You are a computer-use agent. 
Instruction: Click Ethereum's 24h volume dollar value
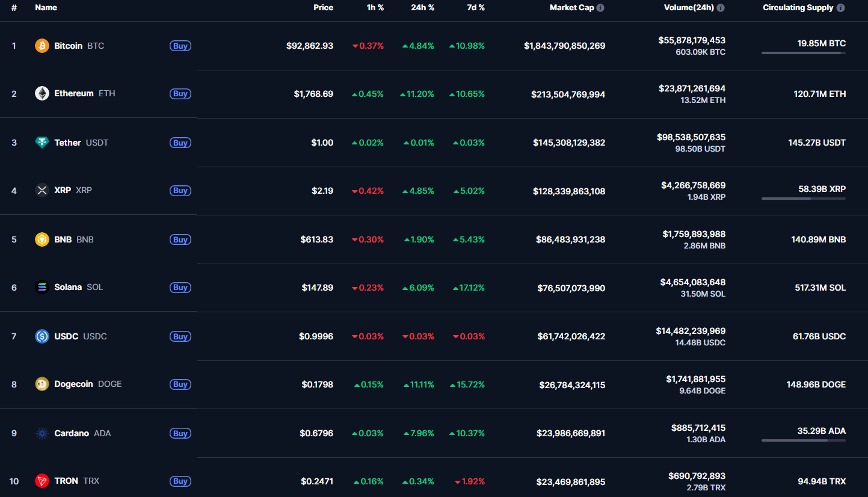(x=692, y=88)
